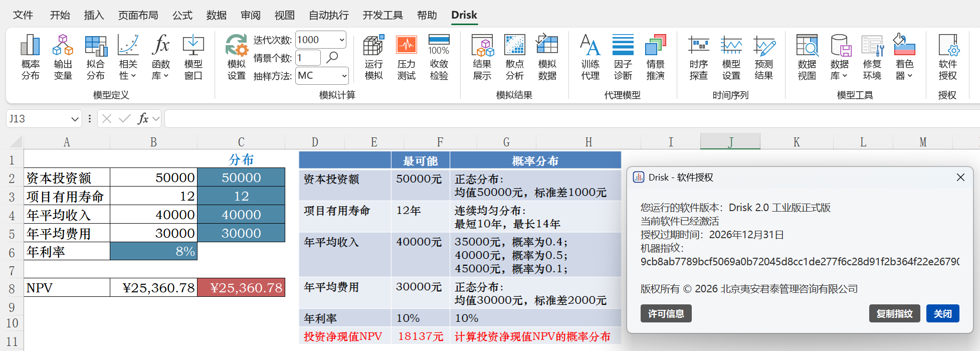Open the 抽样方法 MC dropdown
Viewport: 980px width, 351px height.
(x=322, y=76)
